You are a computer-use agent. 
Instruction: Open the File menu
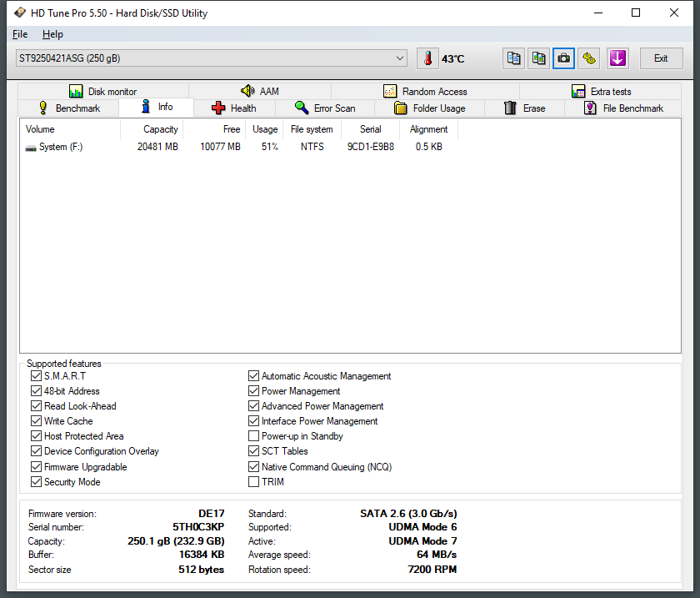click(x=20, y=34)
